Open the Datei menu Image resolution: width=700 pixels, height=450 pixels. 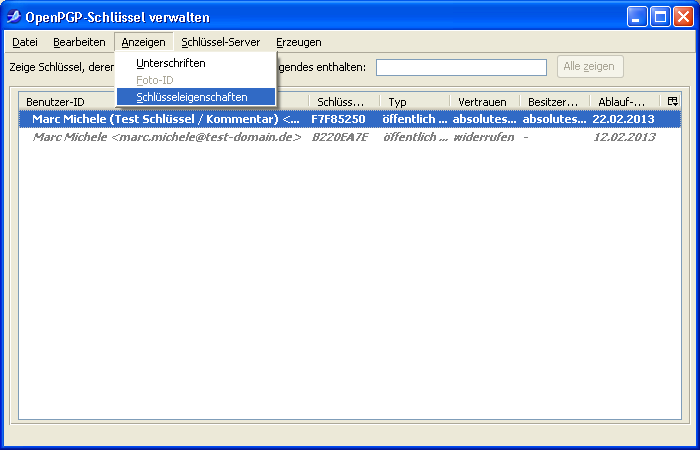click(x=25, y=42)
